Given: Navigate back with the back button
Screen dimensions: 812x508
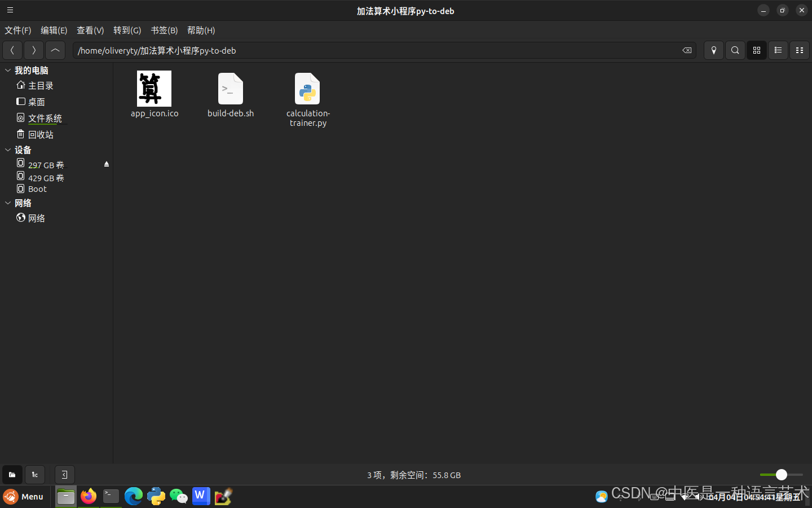Looking at the screenshot, I should tap(12, 50).
